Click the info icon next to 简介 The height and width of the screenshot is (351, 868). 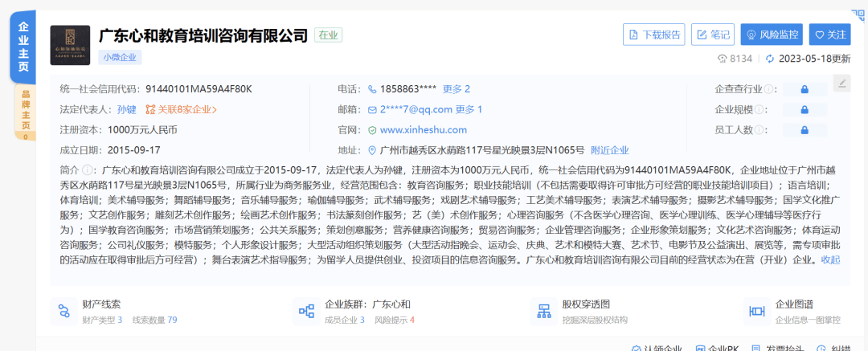[88, 169]
